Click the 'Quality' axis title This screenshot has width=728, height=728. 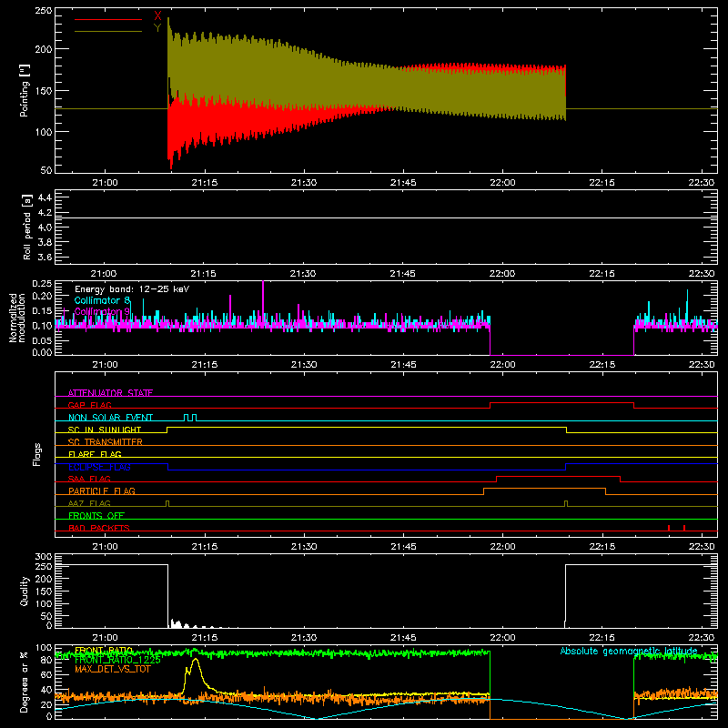[x=25, y=591]
